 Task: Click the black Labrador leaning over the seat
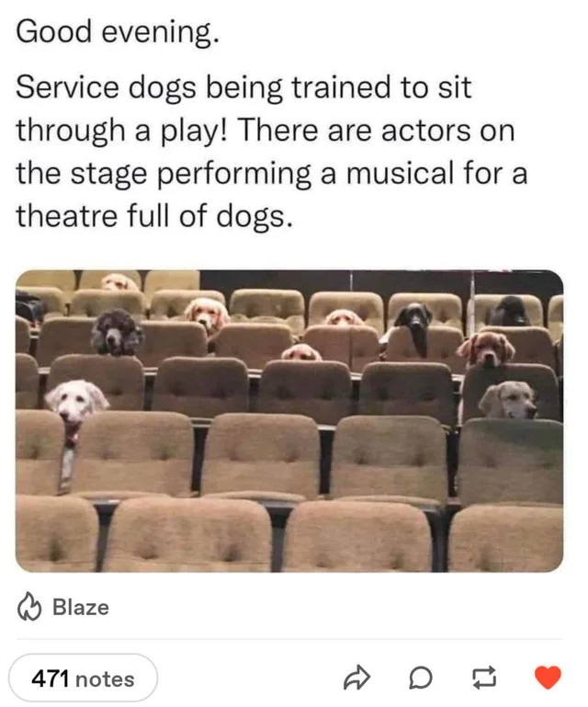coord(414,325)
